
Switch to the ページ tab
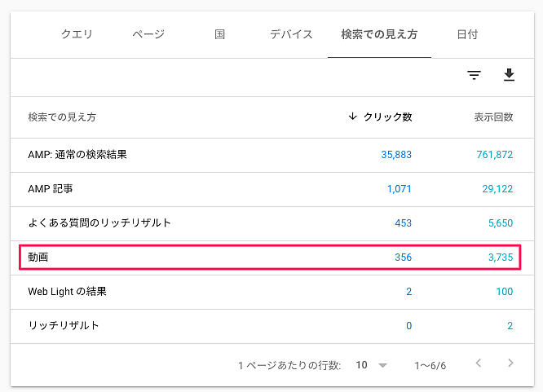click(148, 34)
